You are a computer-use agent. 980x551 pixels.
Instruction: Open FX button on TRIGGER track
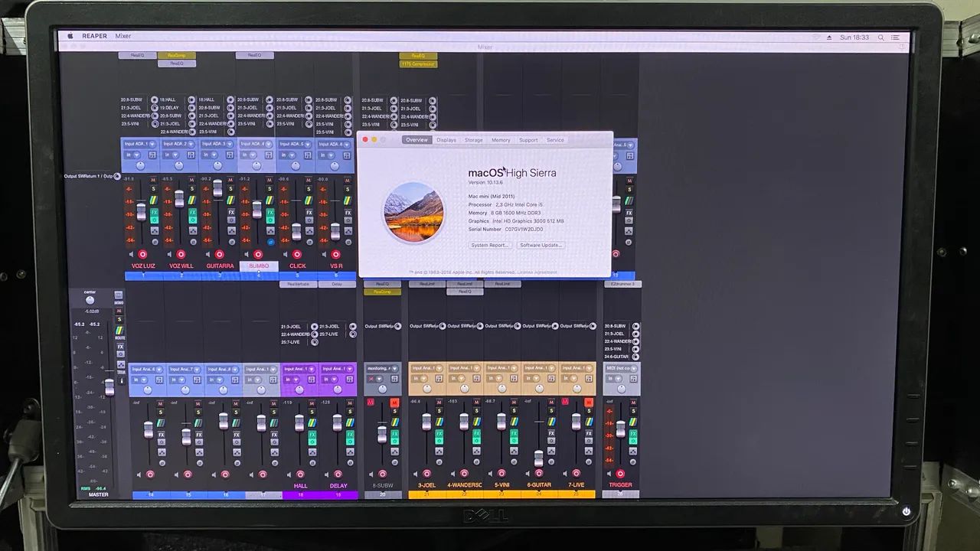[633, 433]
